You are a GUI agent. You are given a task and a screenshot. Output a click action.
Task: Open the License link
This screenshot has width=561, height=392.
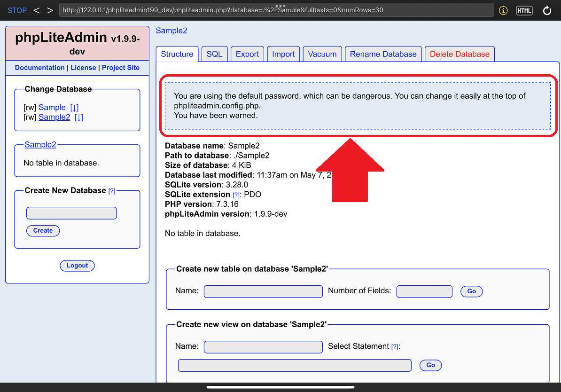83,68
